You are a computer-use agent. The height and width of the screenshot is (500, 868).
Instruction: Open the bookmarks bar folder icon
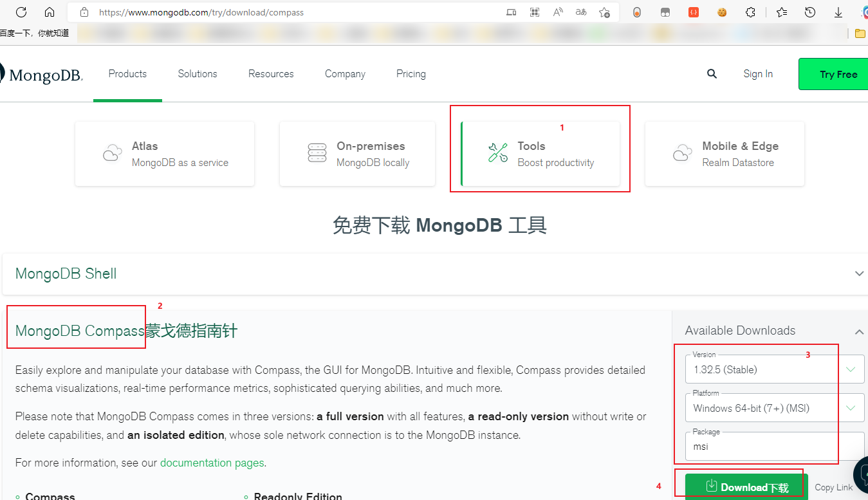click(860, 33)
